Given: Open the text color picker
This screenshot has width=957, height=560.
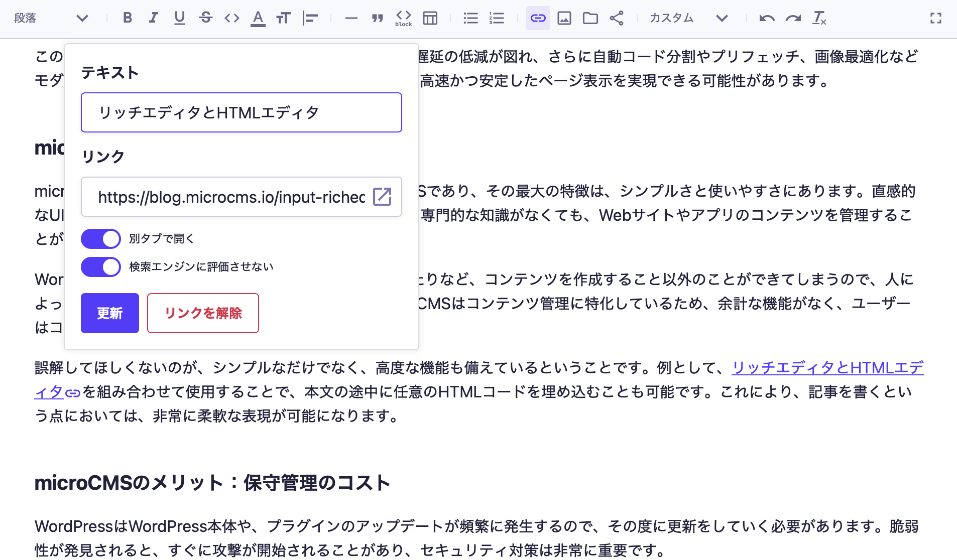Looking at the screenshot, I should [258, 18].
